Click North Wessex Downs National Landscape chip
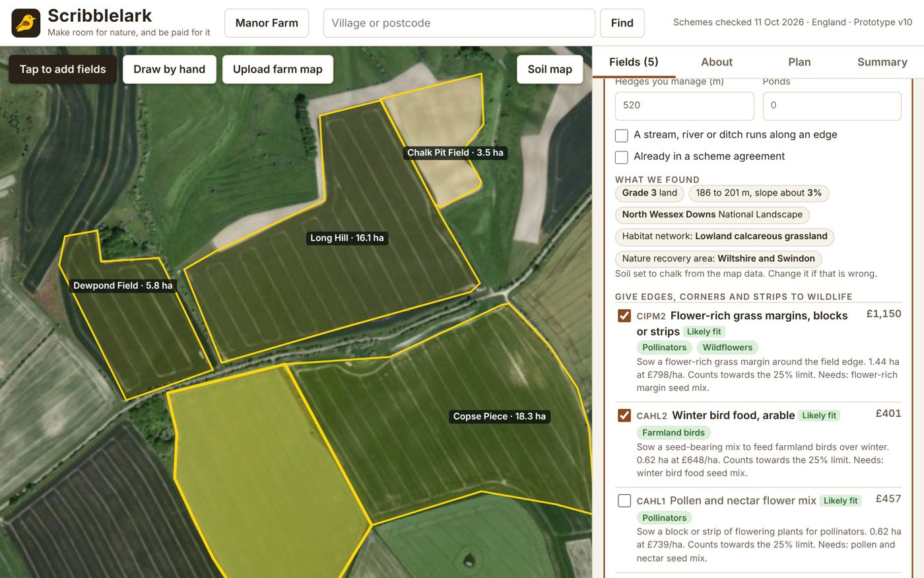 (712, 215)
